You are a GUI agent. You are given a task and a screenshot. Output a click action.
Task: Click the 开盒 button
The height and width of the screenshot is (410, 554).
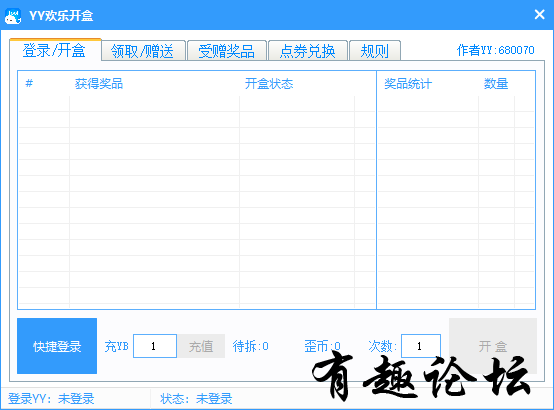pyautogui.click(x=493, y=346)
